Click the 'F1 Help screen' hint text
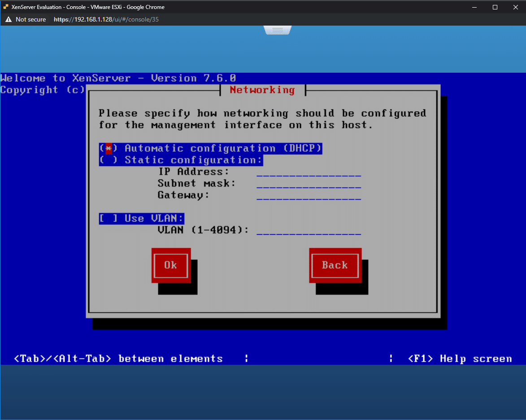Image resolution: width=526 pixels, height=420 pixels. pos(460,359)
